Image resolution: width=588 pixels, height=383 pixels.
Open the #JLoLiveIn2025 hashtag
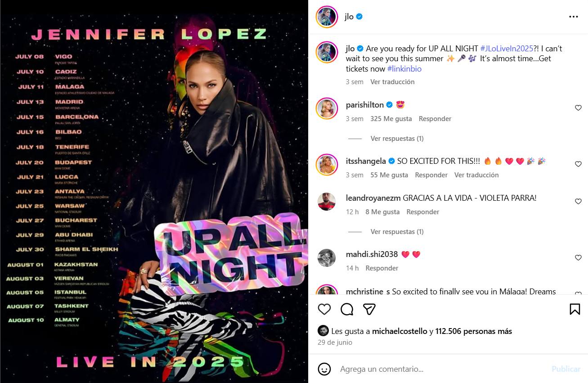click(507, 49)
